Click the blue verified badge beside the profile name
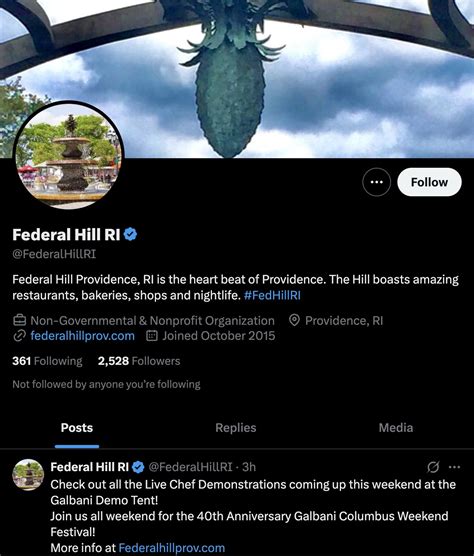The image size is (474, 556). click(130, 234)
